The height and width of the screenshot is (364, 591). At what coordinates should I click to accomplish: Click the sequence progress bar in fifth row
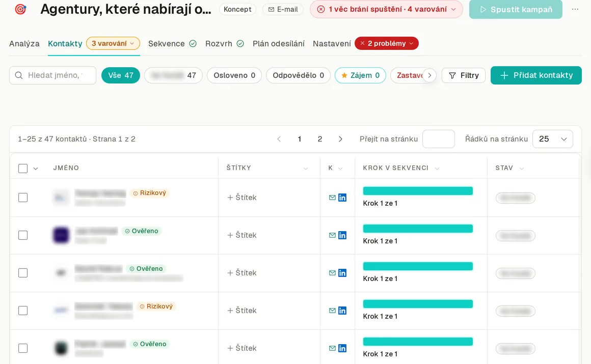tap(418, 342)
